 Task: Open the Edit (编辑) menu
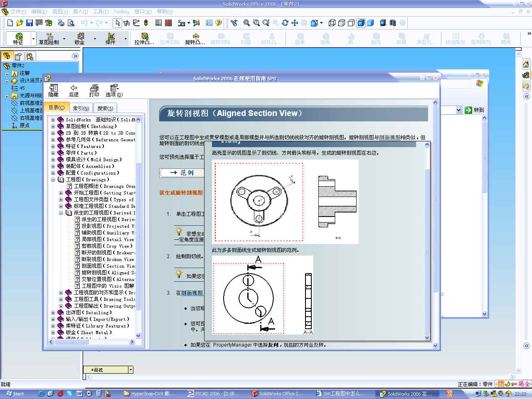click(x=39, y=12)
